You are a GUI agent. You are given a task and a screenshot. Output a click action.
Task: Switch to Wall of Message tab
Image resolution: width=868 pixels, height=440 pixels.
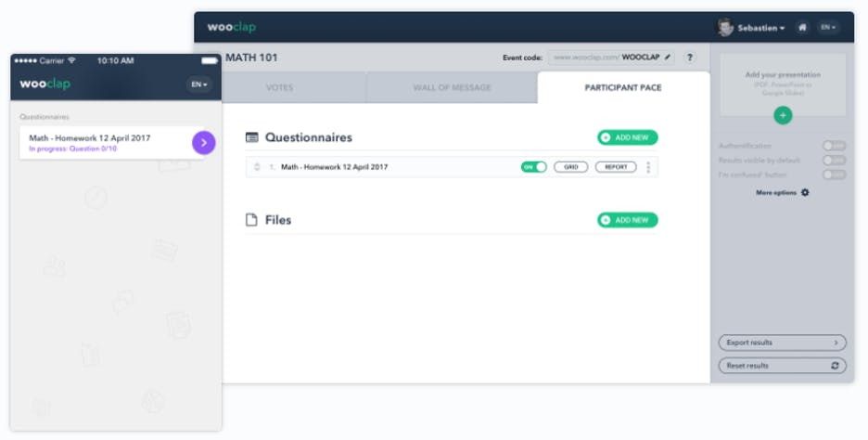click(x=452, y=87)
